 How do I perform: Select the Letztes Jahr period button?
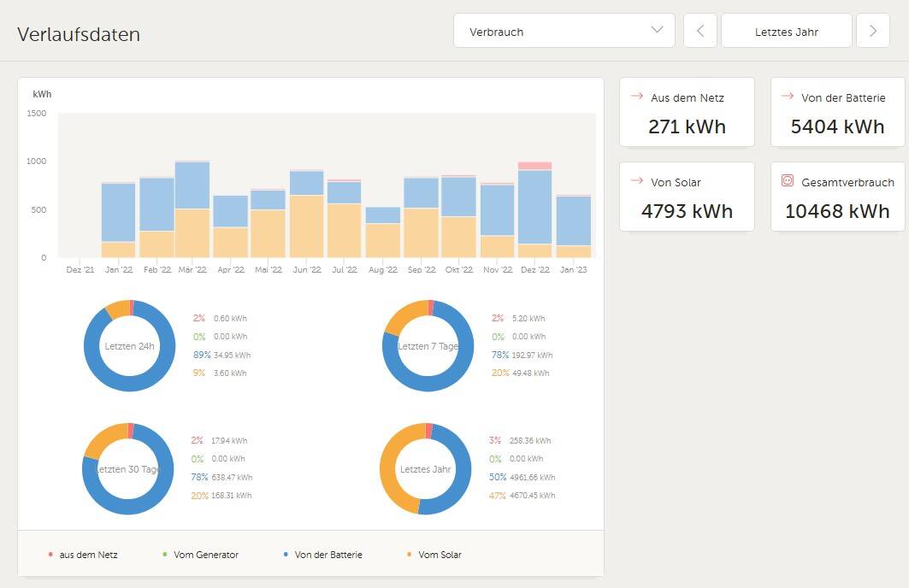pyautogui.click(x=787, y=31)
